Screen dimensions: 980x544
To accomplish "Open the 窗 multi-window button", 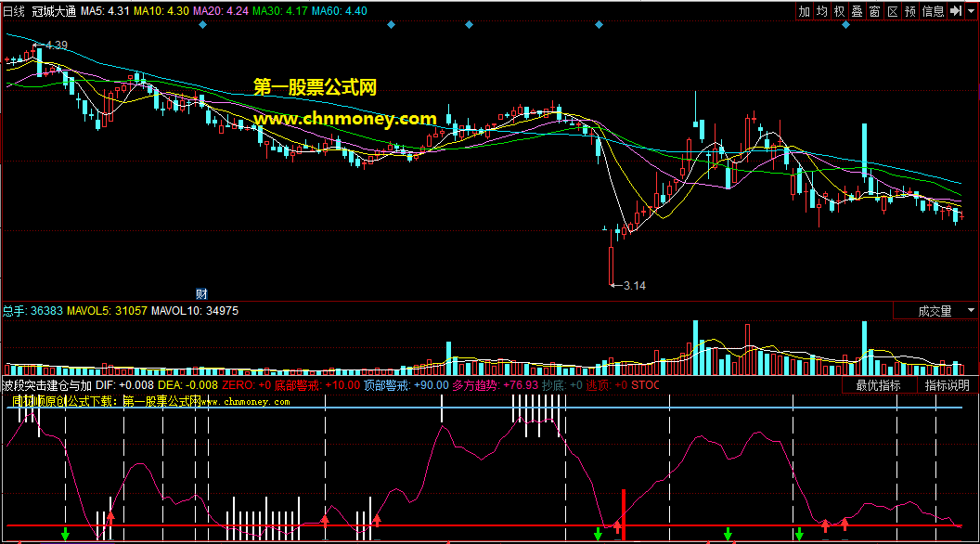I will pyautogui.click(x=874, y=11).
